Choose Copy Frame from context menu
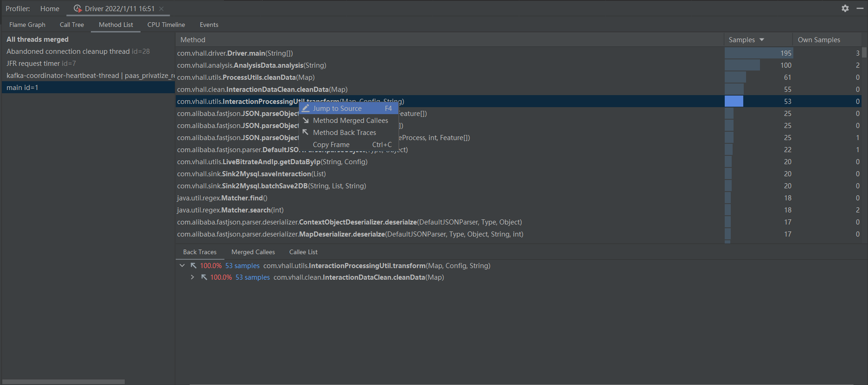The height and width of the screenshot is (385, 868). (331, 144)
